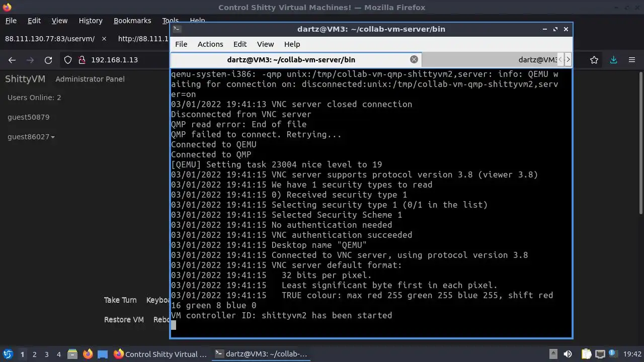Open the tracking protection shield icon
644x362 pixels.
(68, 60)
